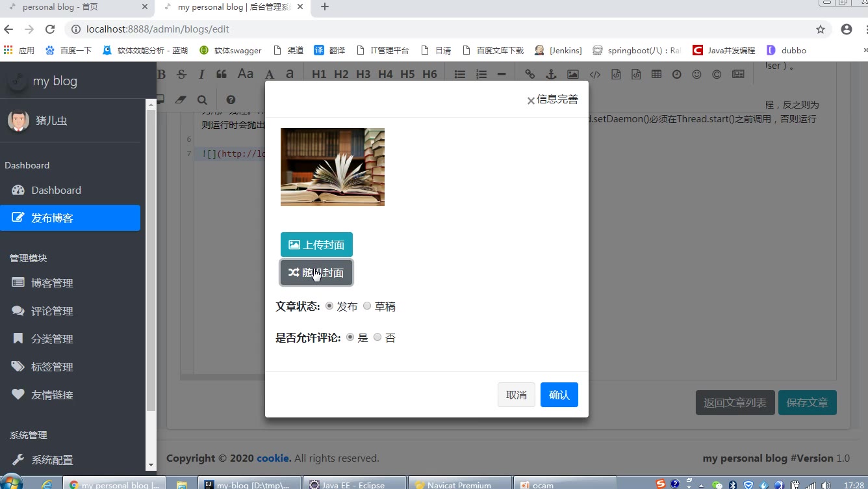
Task: Select the 草稿 draft radio option
Action: tap(367, 306)
